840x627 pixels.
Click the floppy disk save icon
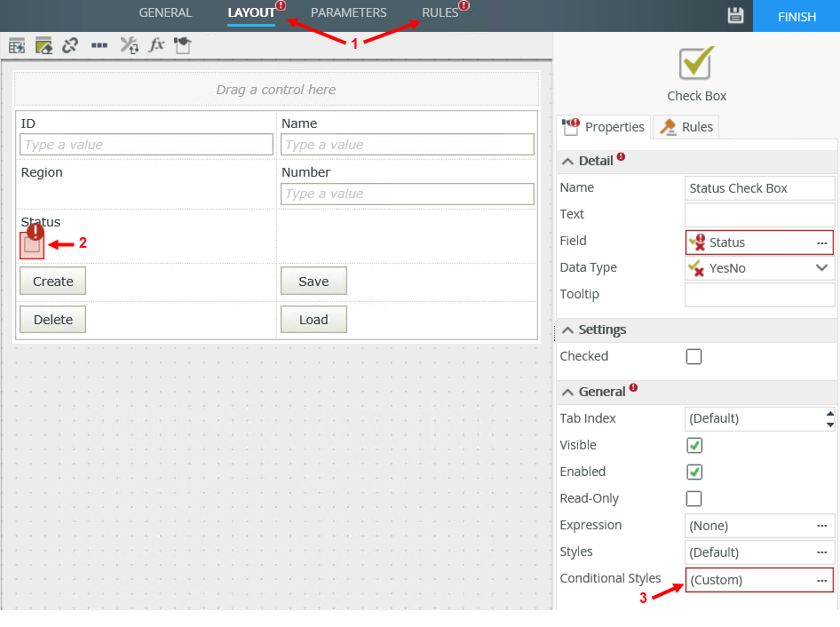pos(735,15)
